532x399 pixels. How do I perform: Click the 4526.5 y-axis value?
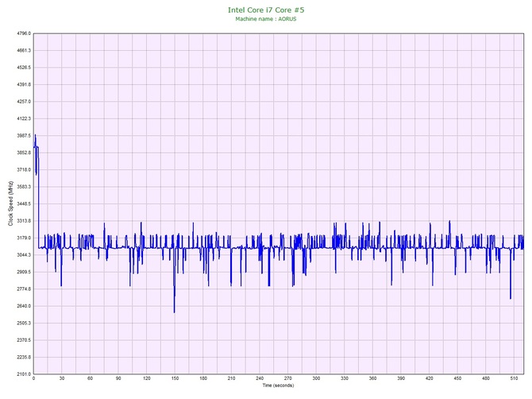pos(24,68)
